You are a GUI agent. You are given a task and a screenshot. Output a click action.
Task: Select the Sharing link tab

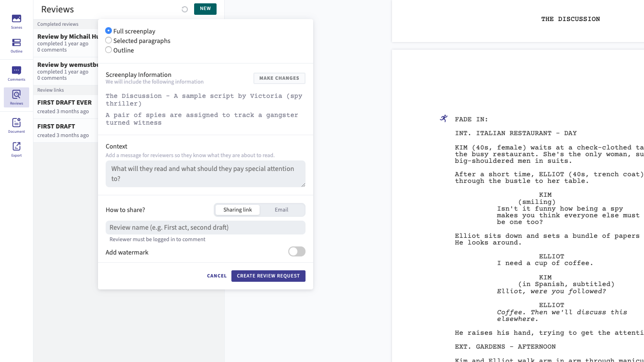tap(238, 210)
